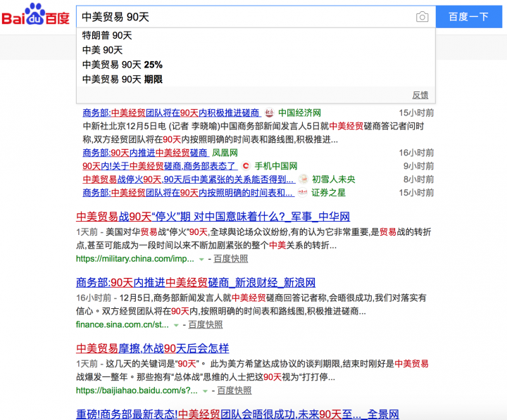Click the URL https://military.china.com/imp...
Image resolution: width=507 pixels, height=420 pixels.
pos(135,259)
